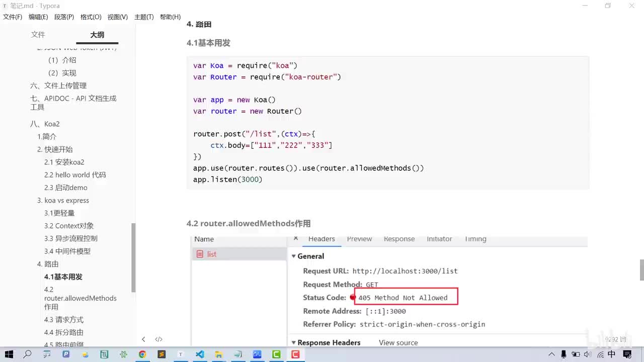Jump to outline item 3.1更轻量
Viewport: 644px width, 362px height.
coord(59,213)
